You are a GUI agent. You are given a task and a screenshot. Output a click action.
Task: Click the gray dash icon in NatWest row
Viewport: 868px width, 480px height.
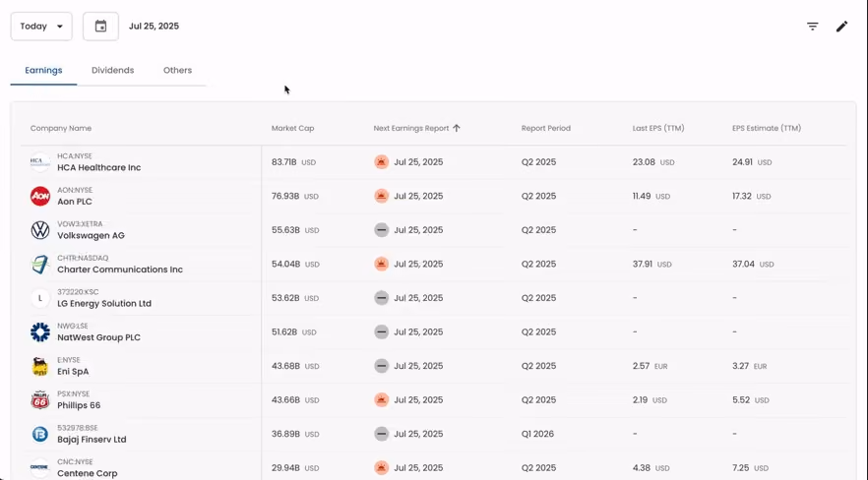(x=381, y=331)
